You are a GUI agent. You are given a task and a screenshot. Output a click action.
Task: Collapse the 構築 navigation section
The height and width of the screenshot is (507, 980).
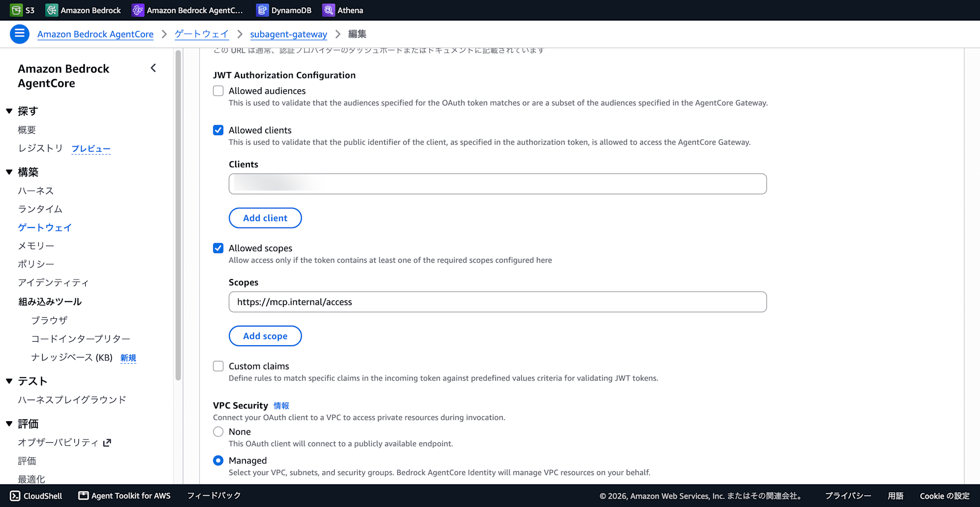pos(9,172)
